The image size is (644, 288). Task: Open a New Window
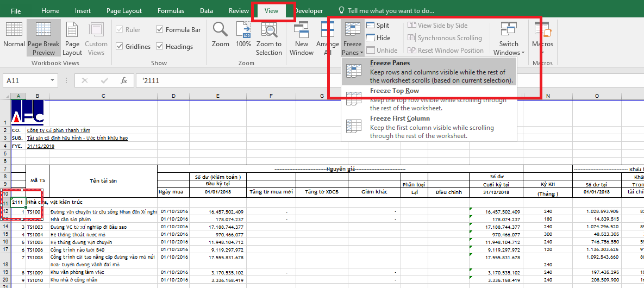click(302, 38)
